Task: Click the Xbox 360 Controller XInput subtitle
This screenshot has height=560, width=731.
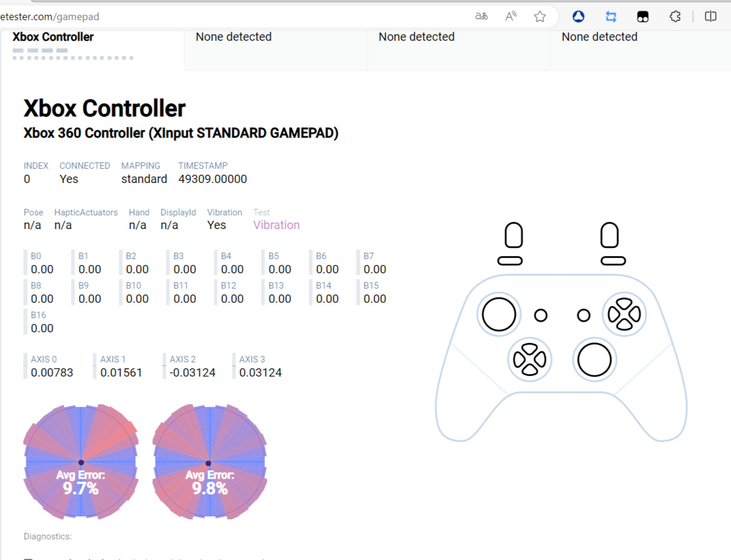Action: pyautogui.click(x=181, y=133)
